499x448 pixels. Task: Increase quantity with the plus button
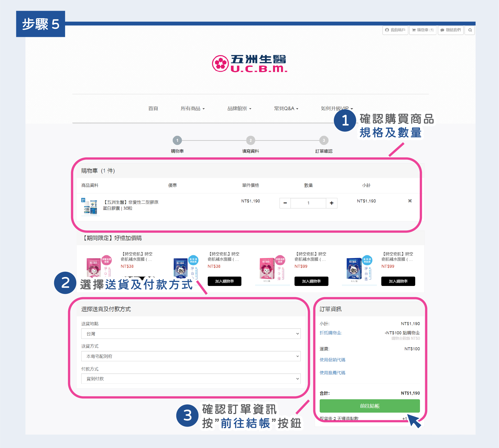click(x=331, y=203)
